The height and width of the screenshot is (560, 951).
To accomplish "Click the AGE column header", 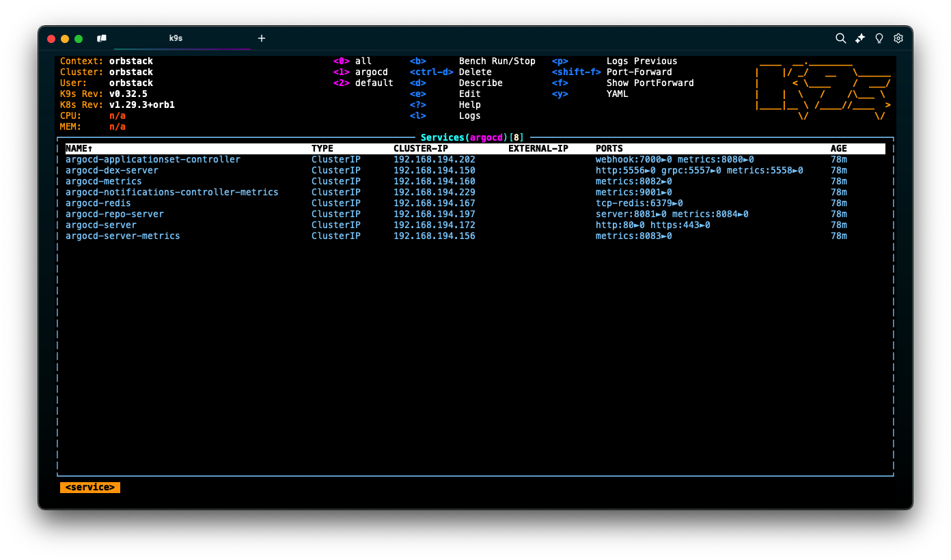I will [839, 148].
